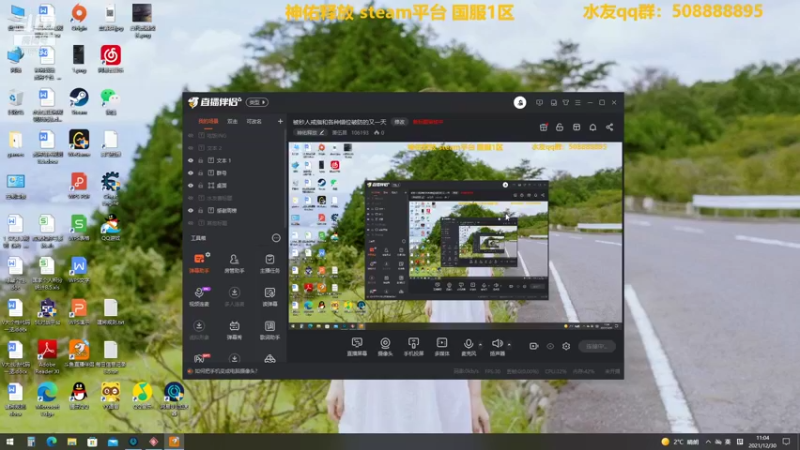Open the 视频连麦 video co-stream tool

point(199,296)
